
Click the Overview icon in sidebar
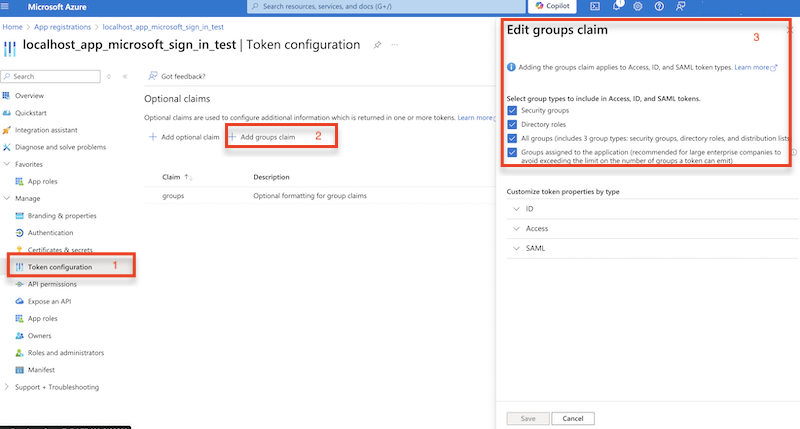click(6, 95)
